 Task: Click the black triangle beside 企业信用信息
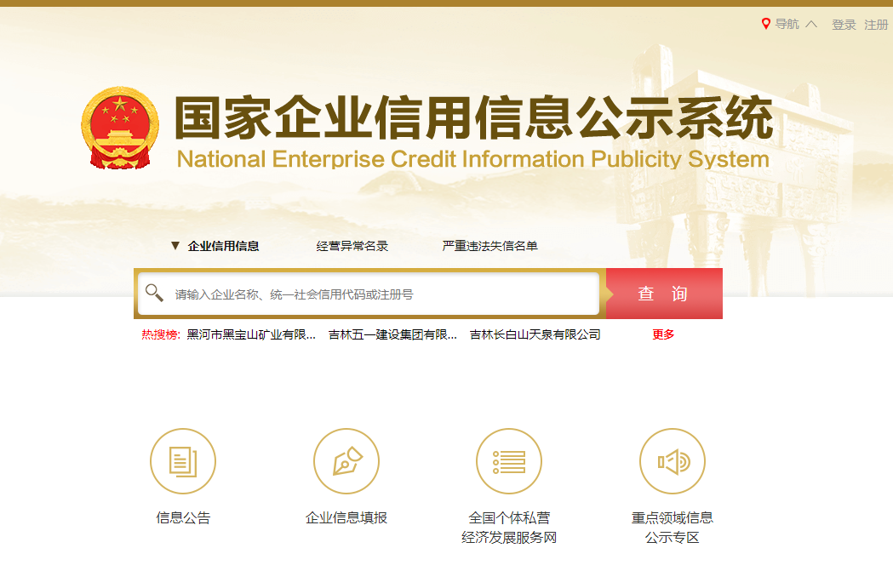175,246
